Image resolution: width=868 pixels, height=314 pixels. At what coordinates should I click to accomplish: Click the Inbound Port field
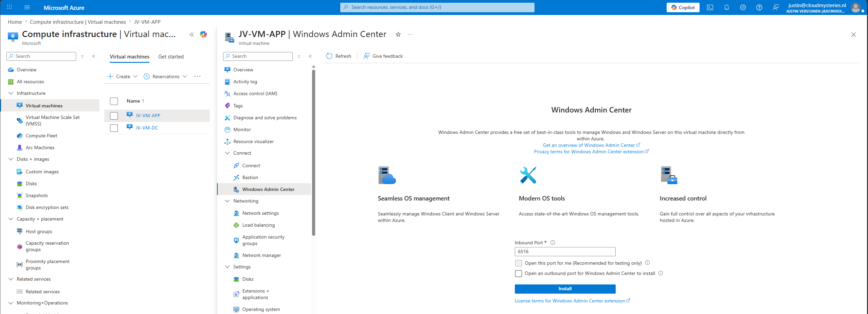(x=565, y=251)
